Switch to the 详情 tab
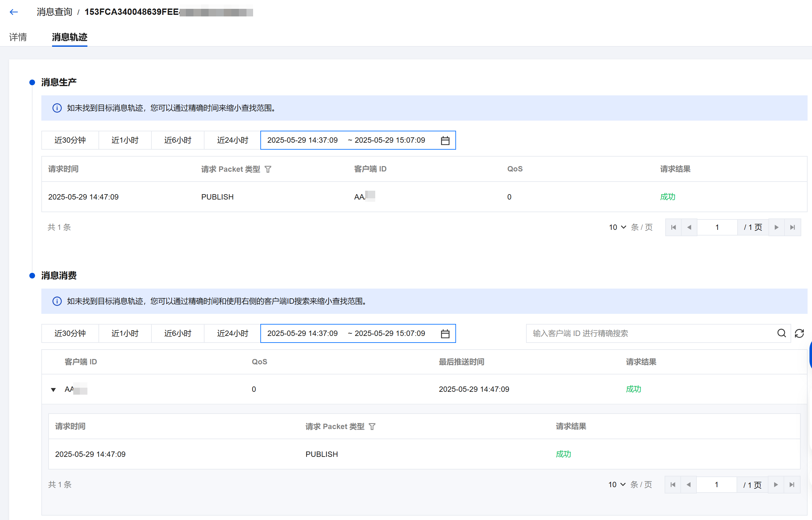The height and width of the screenshot is (520, 812). 18,37
